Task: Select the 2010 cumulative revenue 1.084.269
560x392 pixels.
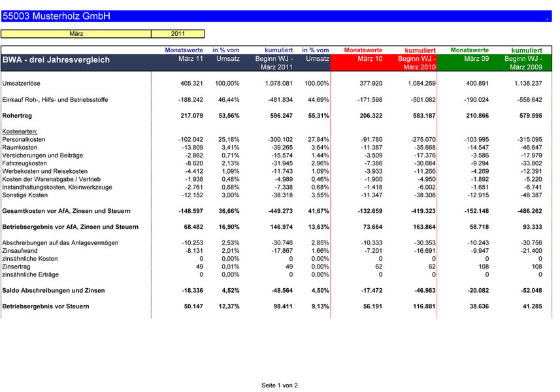Action: (421, 83)
